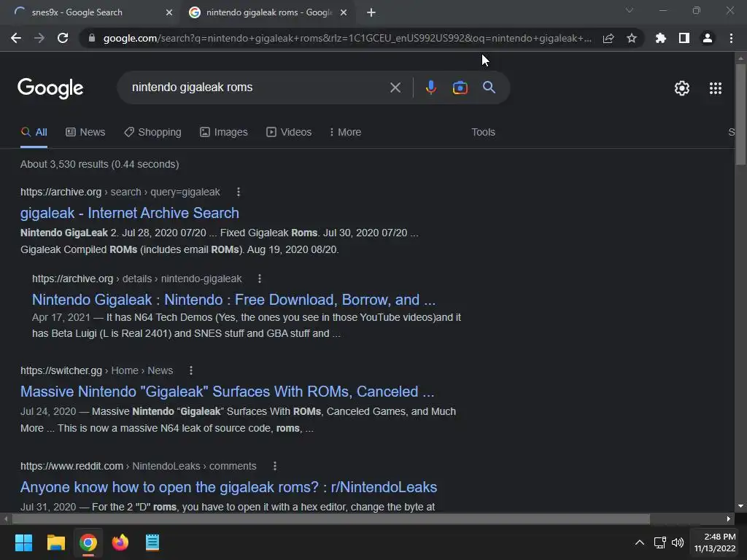Open Massive Nintendo "Gigaleak" Surfaces link
The width and height of the screenshot is (747, 560).
click(228, 392)
